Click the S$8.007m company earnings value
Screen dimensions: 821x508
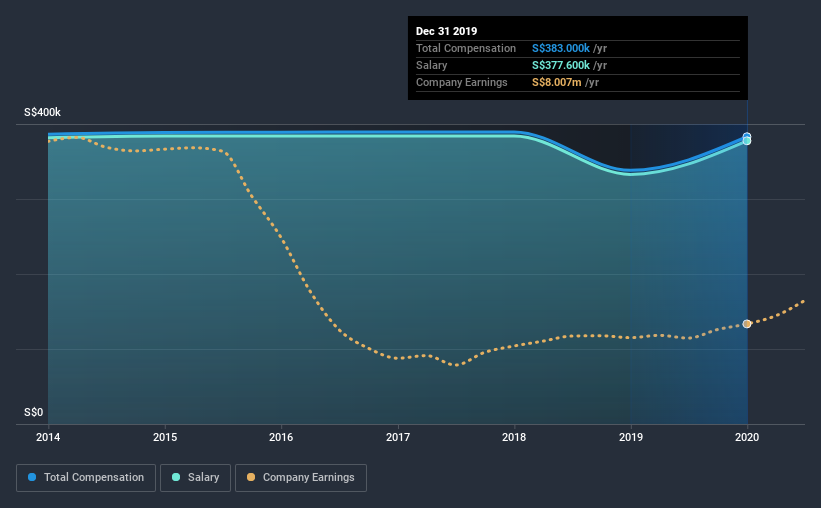click(557, 82)
